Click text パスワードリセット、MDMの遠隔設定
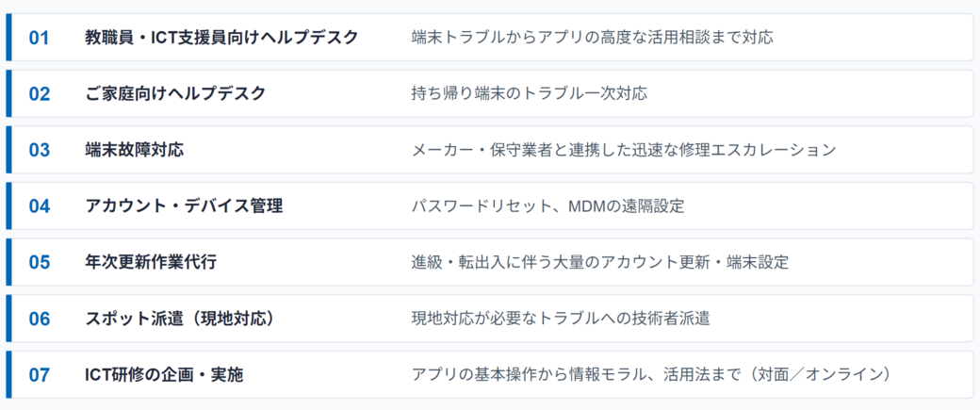 tap(547, 206)
